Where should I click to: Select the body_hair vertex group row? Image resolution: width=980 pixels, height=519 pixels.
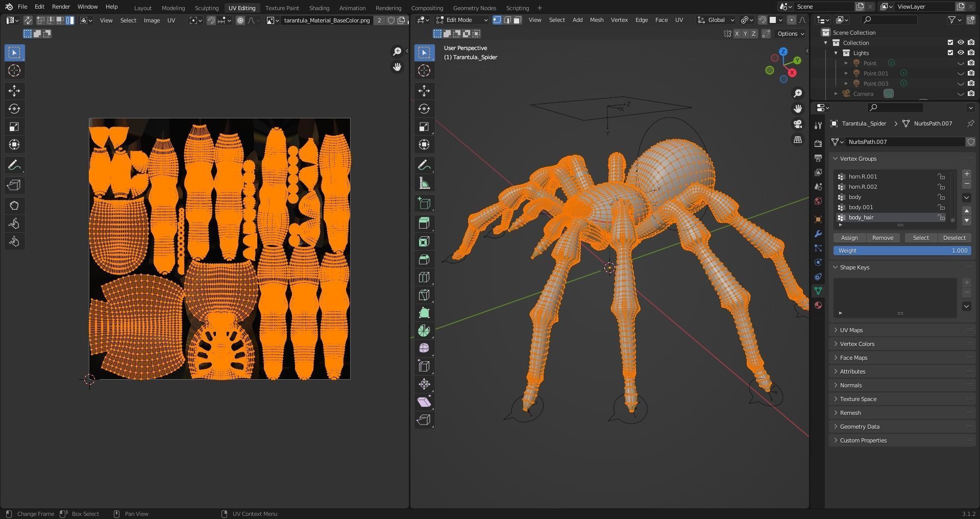[x=891, y=217]
